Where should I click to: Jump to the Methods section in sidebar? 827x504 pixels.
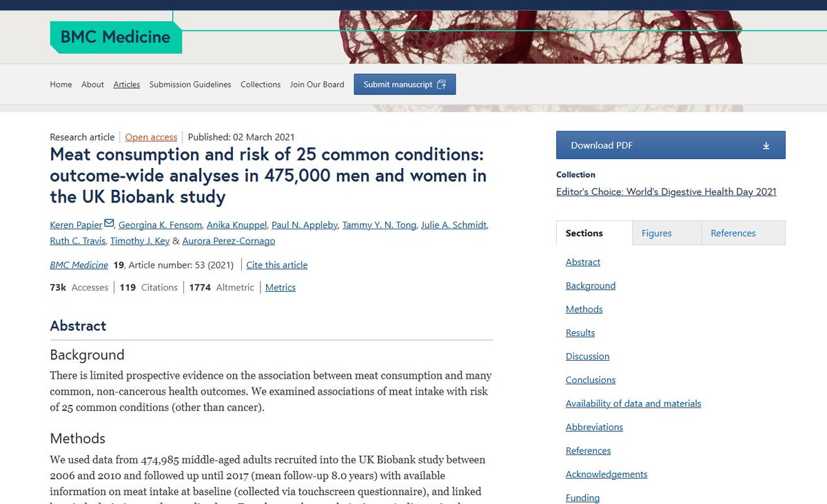tap(584, 310)
